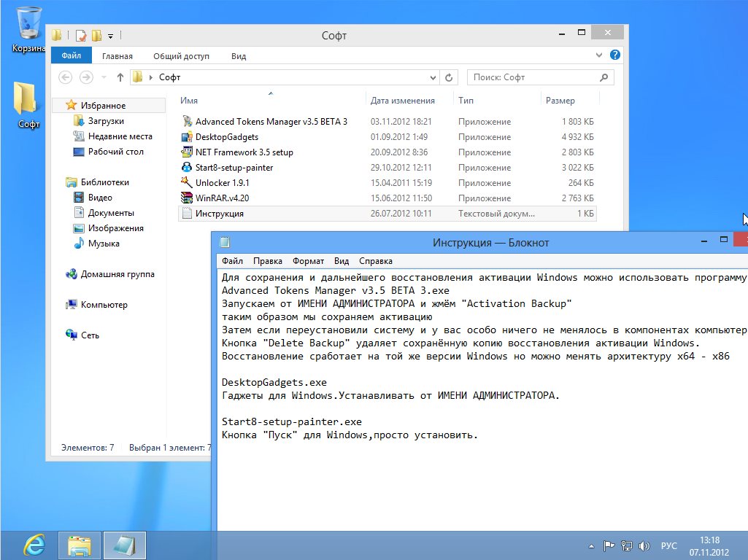The image size is (748, 560).
Task: Open Internet Explorer from taskbar
Action: (34, 545)
